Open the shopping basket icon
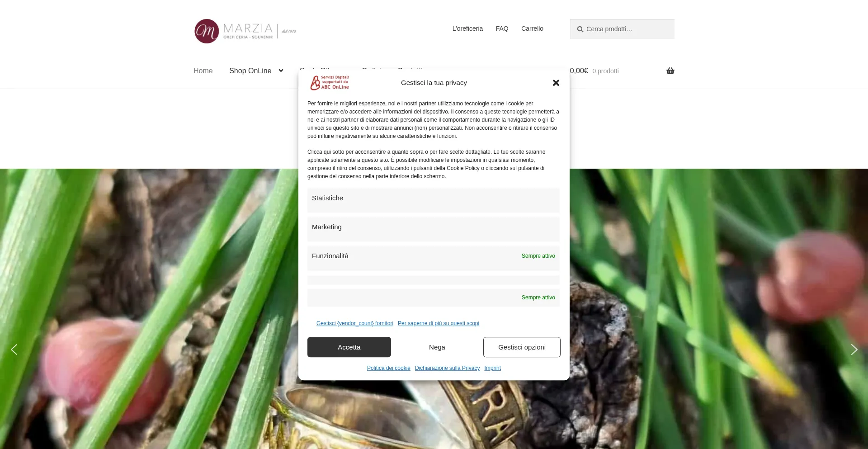 point(670,71)
